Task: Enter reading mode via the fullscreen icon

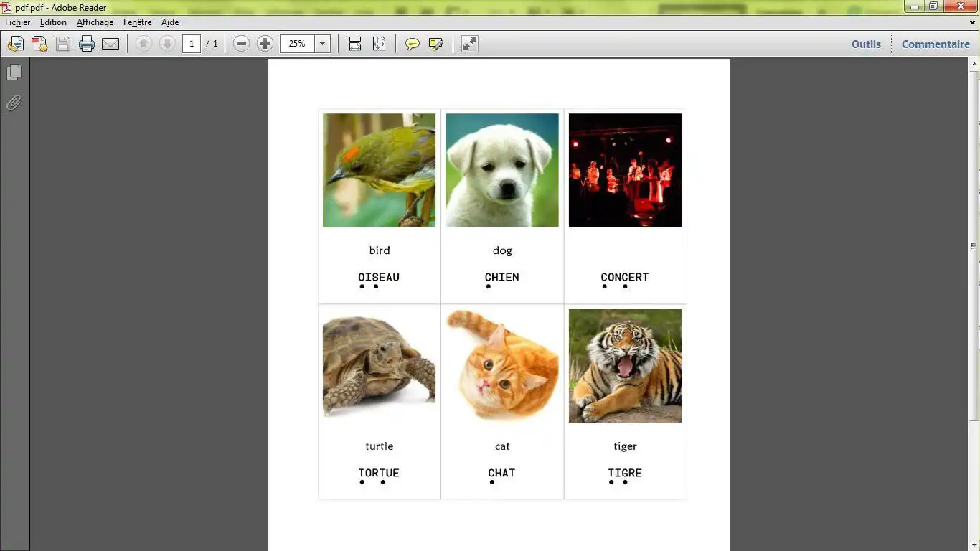Action: point(469,44)
